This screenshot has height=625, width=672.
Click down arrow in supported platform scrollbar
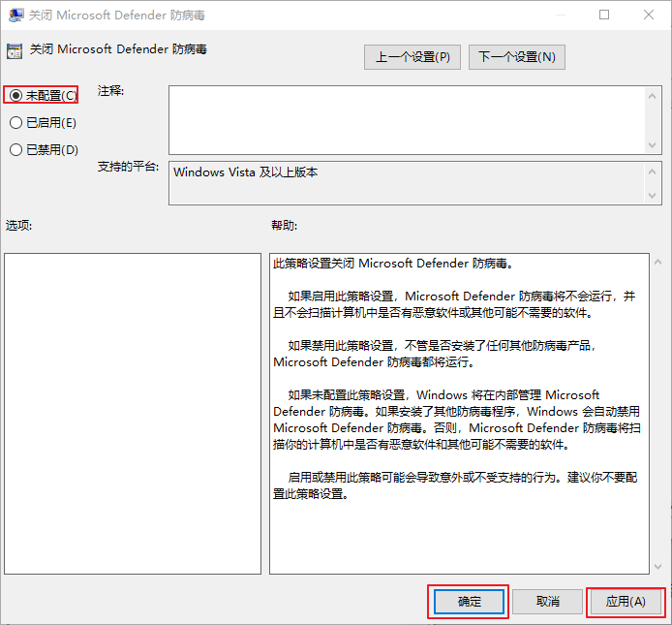pos(653,196)
